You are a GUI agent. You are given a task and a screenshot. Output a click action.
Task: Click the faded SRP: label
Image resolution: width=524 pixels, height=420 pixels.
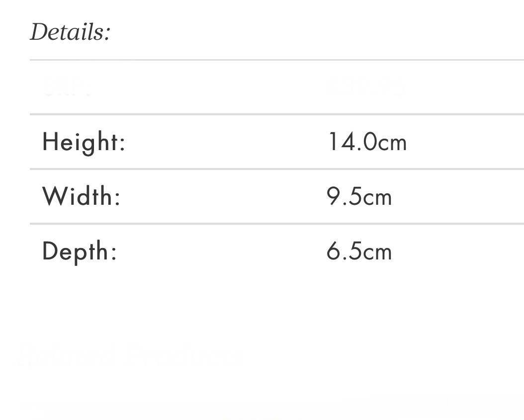tap(67, 87)
